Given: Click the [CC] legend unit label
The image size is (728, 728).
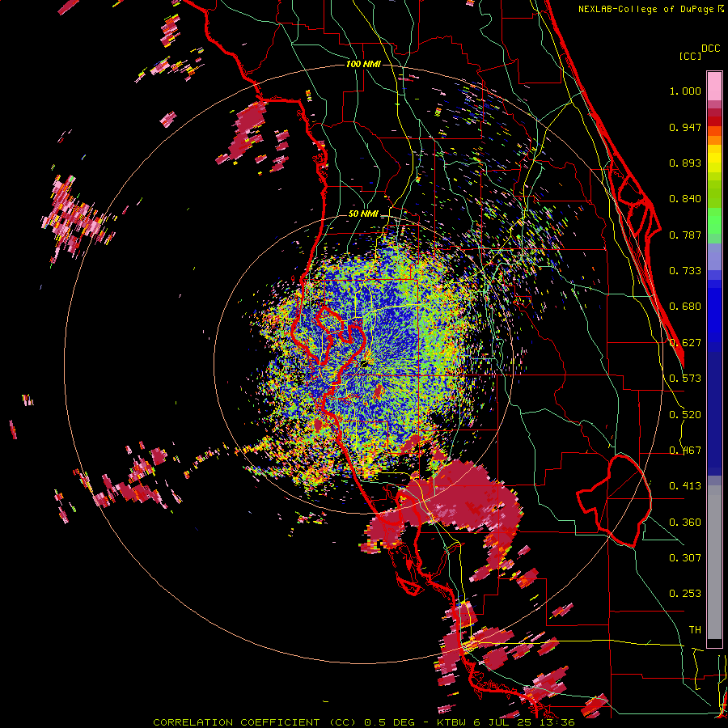Looking at the screenshot, I should [690, 56].
